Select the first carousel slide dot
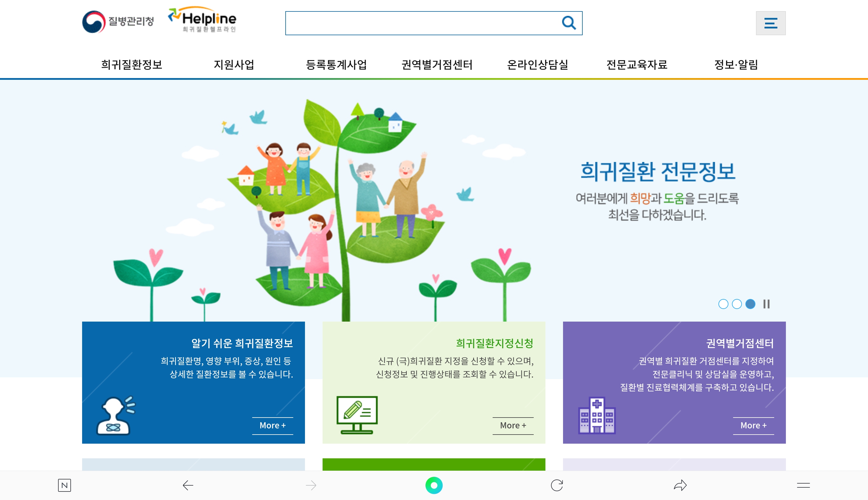 click(x=723, y=304)
